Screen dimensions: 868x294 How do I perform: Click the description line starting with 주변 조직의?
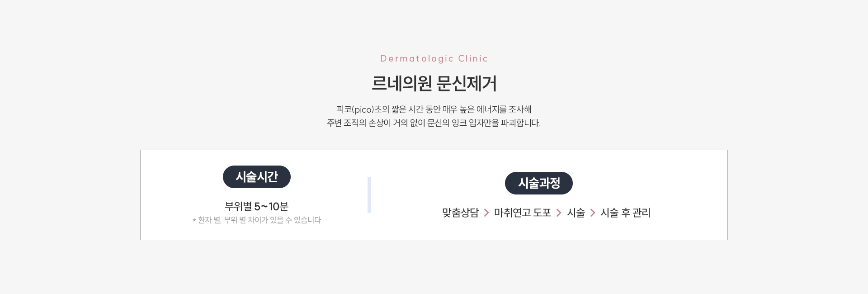click(434, 123)
